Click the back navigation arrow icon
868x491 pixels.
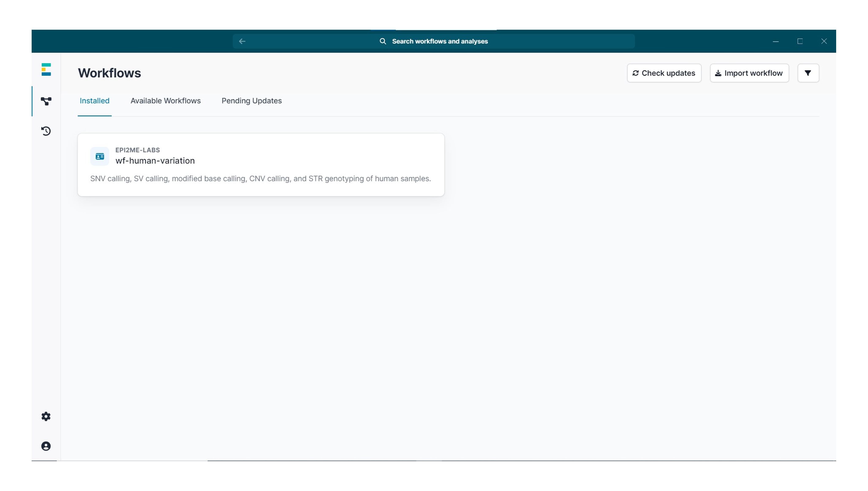pyautogui.click(x=242, y=41)
